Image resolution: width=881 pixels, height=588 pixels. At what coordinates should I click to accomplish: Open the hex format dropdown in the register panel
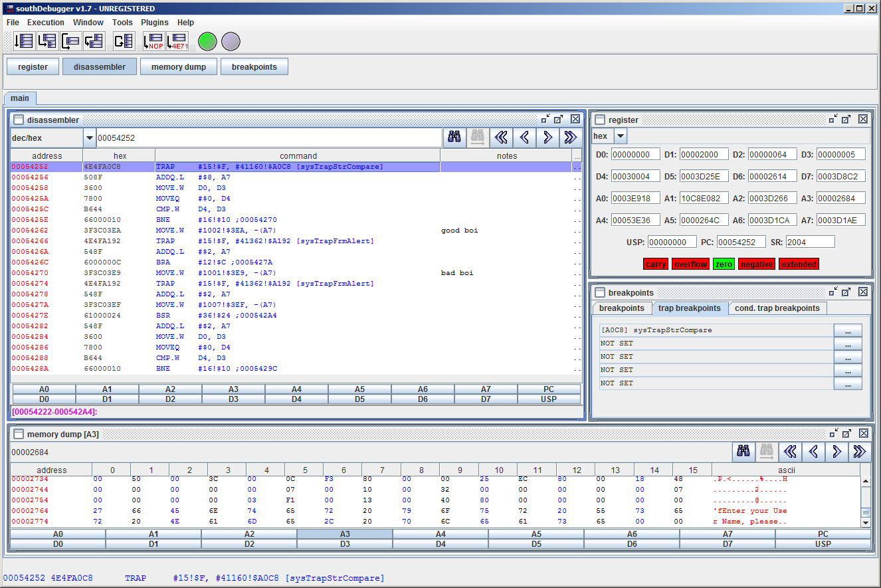[x=621, y=136]
